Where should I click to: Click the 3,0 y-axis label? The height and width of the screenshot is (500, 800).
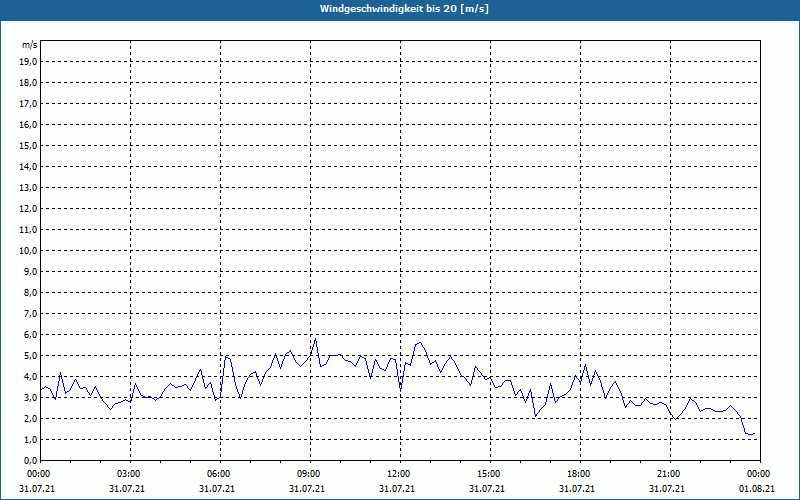tap(30, 397)
